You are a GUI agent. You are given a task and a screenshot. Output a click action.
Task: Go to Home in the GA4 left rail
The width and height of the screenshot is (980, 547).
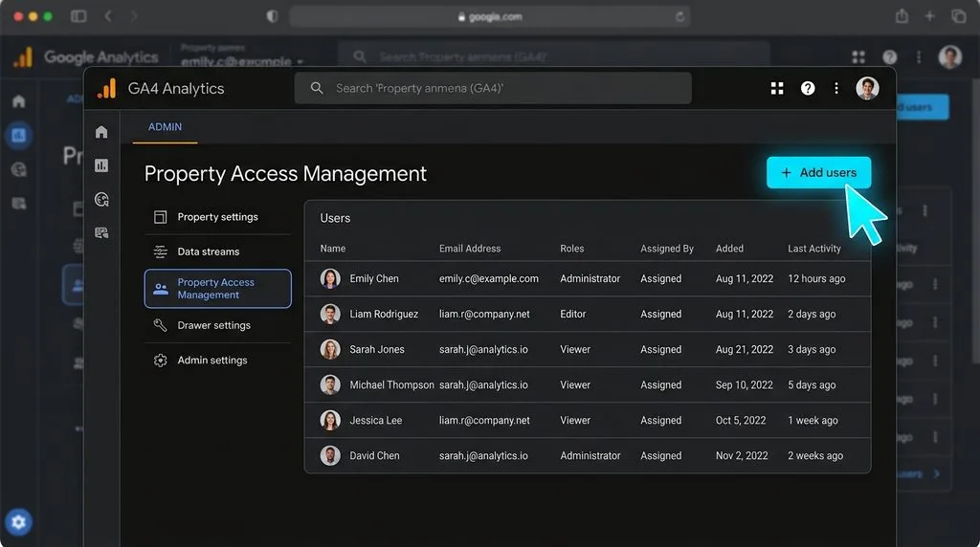click(101, 132)
